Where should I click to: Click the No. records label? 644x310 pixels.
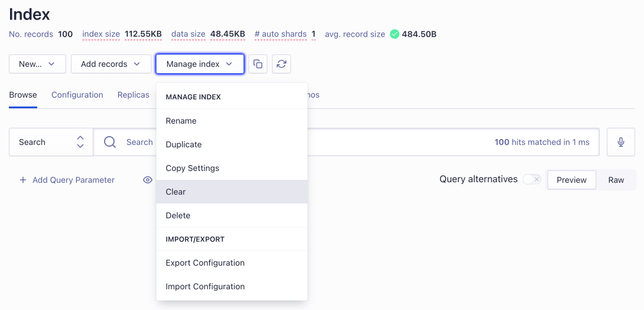[x=31, y=34]
